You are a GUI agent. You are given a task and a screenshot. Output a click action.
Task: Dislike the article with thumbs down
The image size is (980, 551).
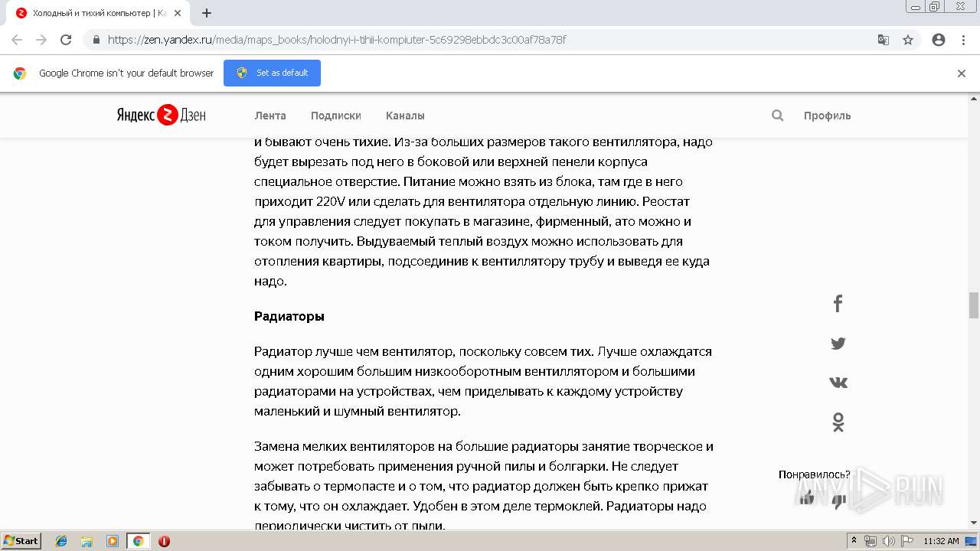839,501
